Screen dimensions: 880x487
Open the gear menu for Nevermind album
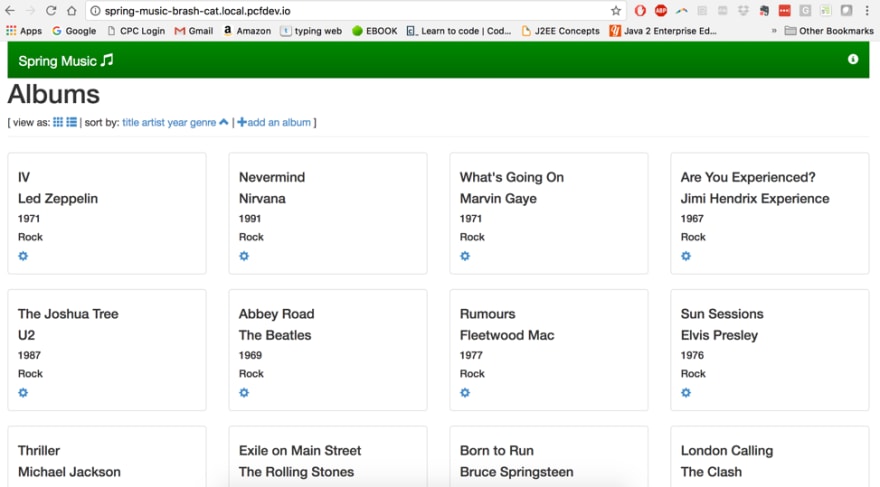click(244, 256)
